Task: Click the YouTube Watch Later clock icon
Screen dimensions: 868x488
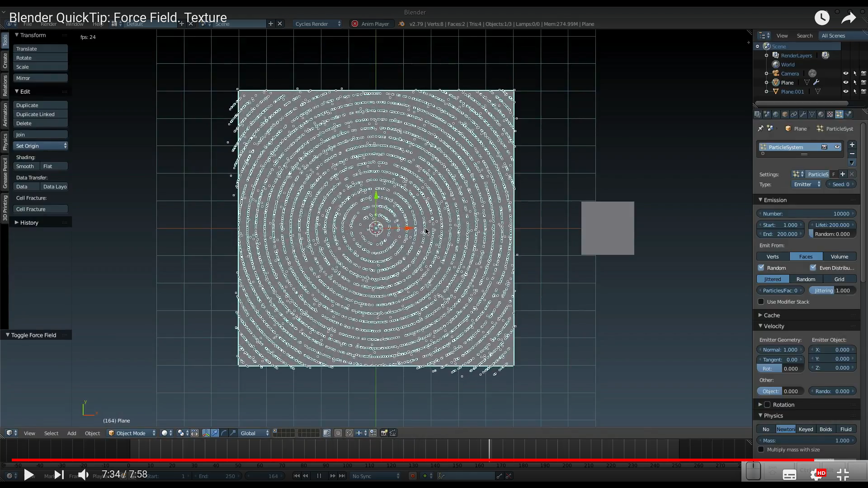Action: point(822,18)
